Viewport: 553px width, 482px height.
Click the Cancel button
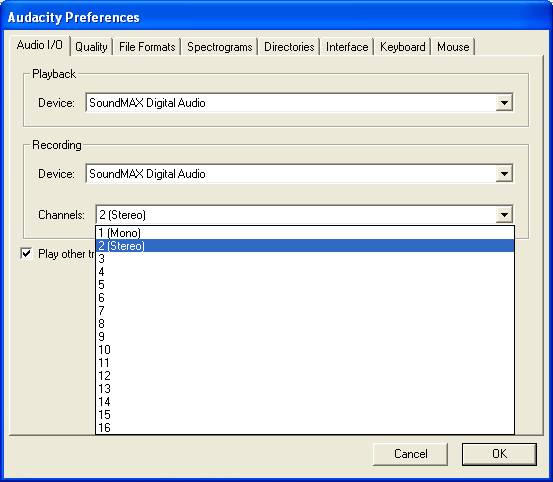pos(410,454)
